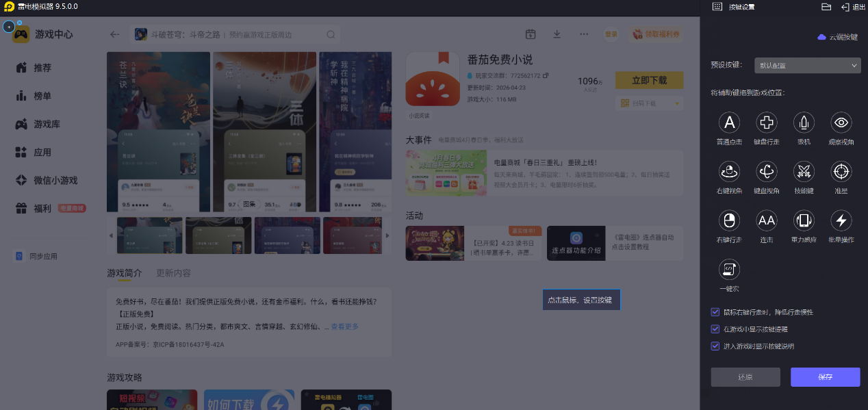Click 同步应用 in the sidebar
The image size is (868, 410).
[x=37, y=256]
